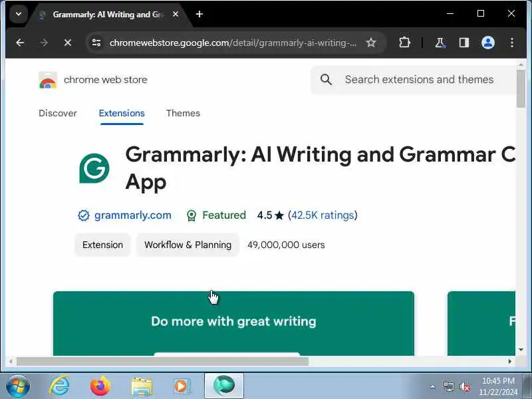Open the Chrome profile avatar
532x399 pixels.
tap(488, 43)
